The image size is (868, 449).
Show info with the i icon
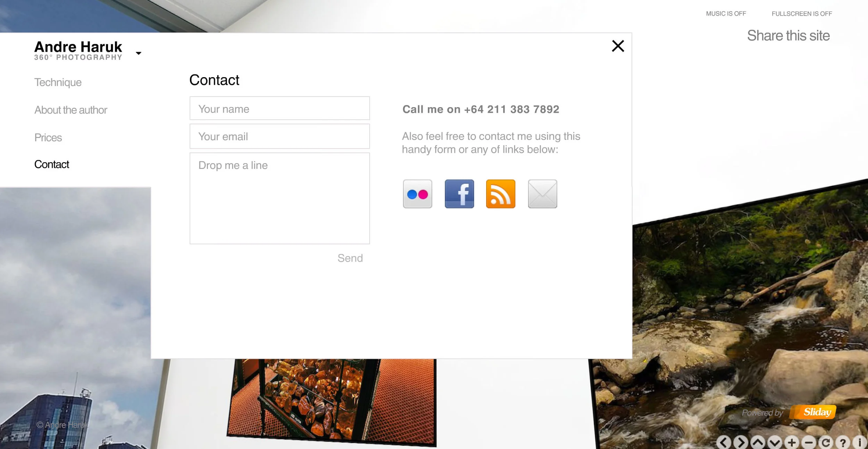[x=860, y=442]
